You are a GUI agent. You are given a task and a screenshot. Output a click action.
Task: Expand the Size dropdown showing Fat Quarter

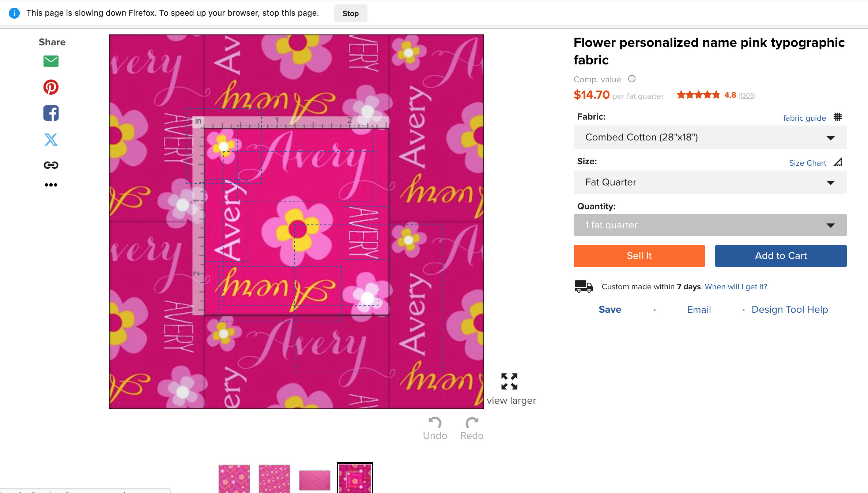point(710,182)
